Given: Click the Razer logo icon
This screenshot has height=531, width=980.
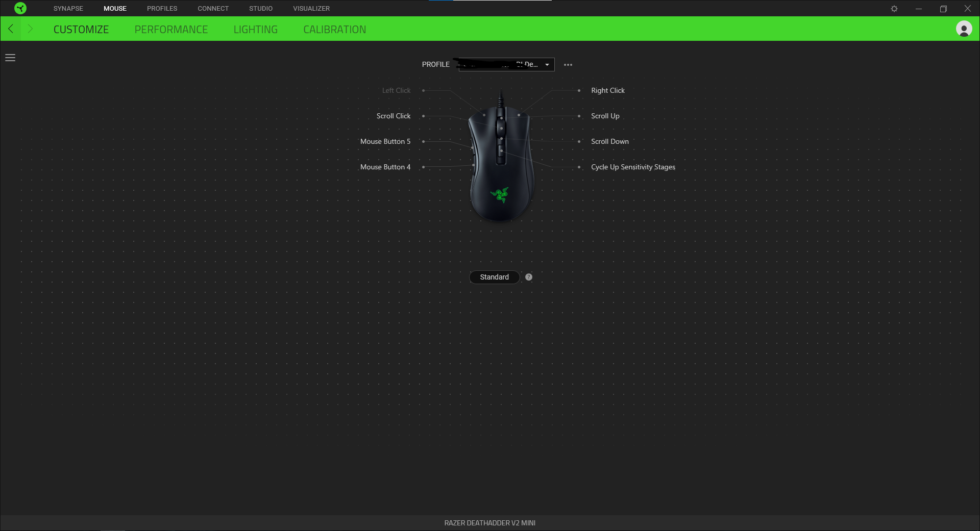Looking at the screenshot, I should (x=20, y=8).
